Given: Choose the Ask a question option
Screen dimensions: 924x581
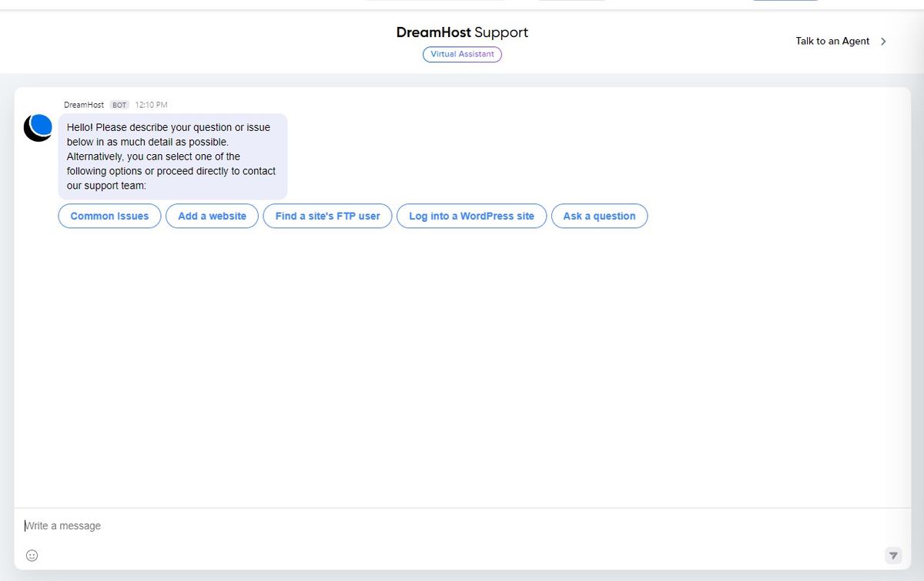Looking at the screenshot, I should click(x=599, y=216).
